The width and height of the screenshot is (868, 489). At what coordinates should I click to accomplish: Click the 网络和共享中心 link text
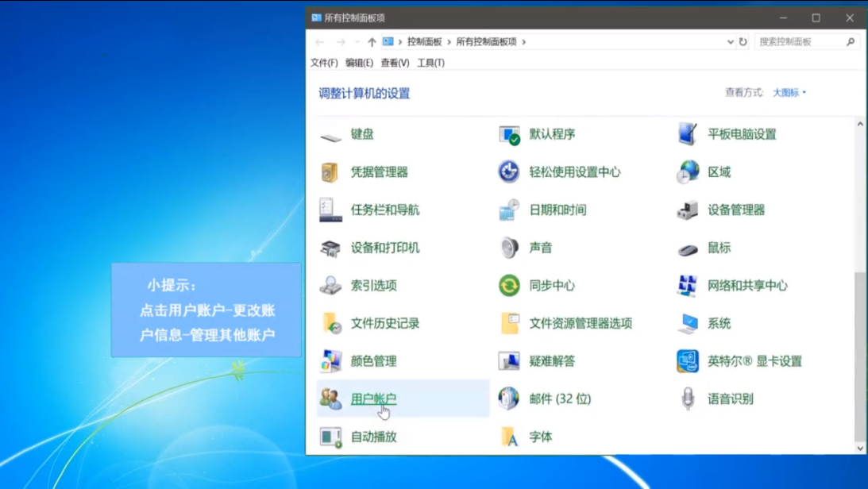click(x=747, y=286)
